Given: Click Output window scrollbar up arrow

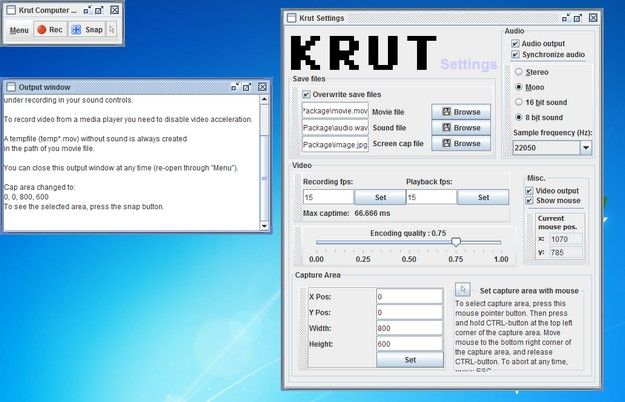Looking at the screenshot, I should point(264,99).
